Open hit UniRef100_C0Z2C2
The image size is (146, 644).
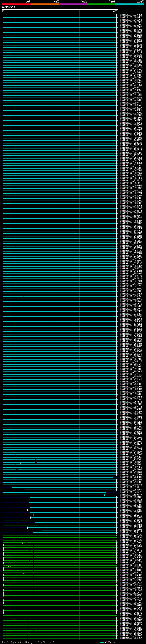tap(131, 20)
